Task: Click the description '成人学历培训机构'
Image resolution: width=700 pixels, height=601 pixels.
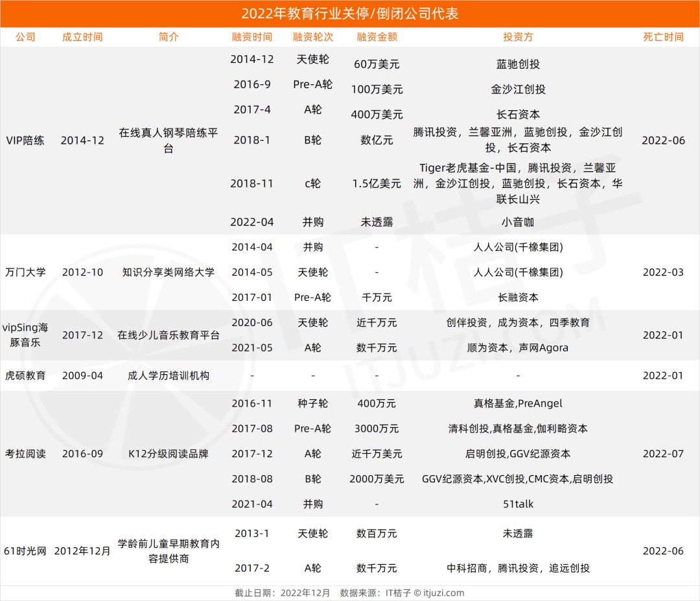Action: tap(169, 375)
